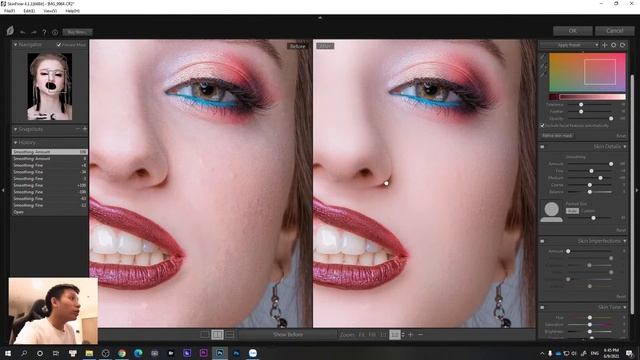Switch to stacked top-bottom compare layout

[230, 335]
